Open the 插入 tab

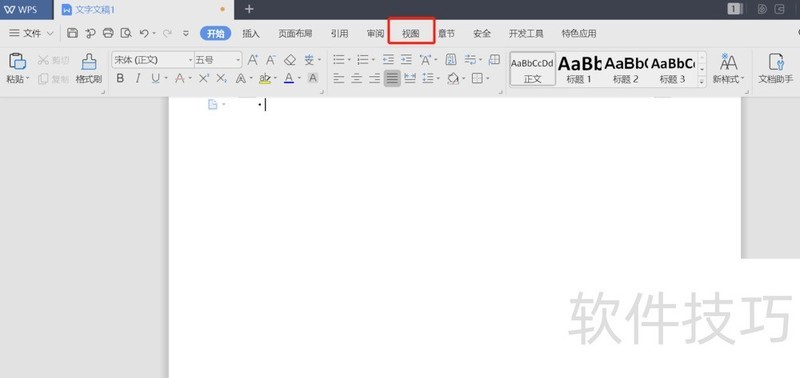point(251,34)
